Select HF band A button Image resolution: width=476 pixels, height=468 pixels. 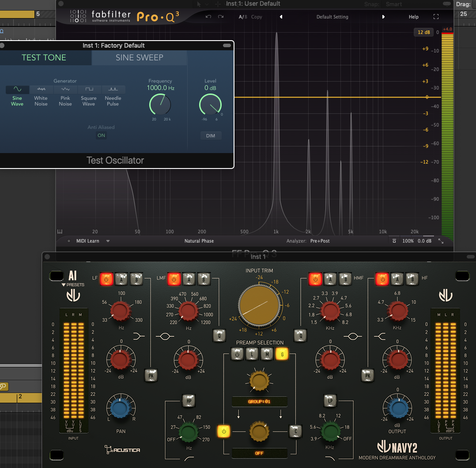[397, 279]
